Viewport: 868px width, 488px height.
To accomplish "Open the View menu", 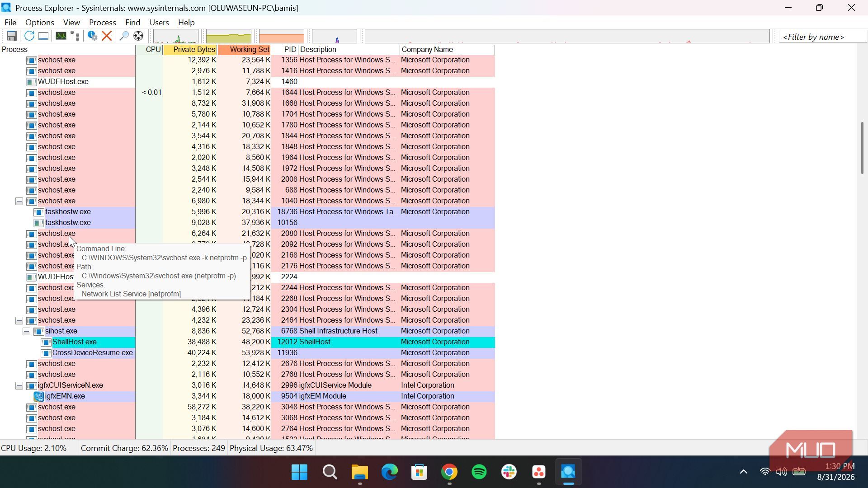I will [x=71, y=23].
